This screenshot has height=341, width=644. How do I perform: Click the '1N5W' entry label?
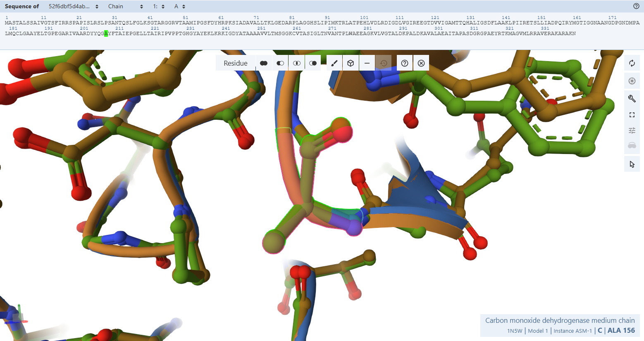tap(515, 331)
